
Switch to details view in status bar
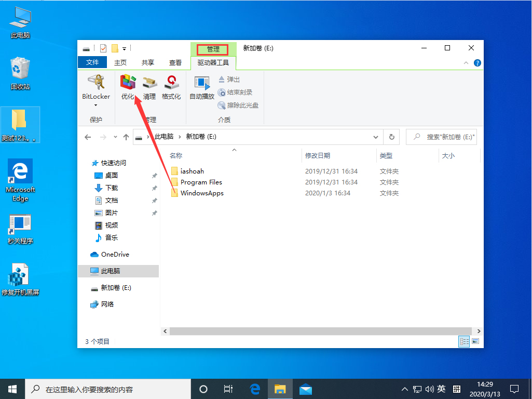coord(463,341)
